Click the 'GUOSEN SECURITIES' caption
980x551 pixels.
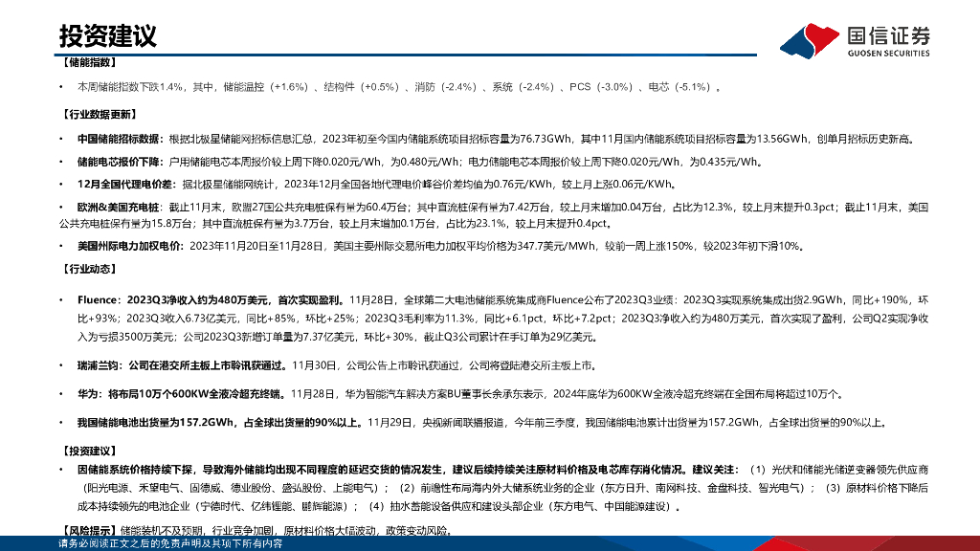point(888,54)
